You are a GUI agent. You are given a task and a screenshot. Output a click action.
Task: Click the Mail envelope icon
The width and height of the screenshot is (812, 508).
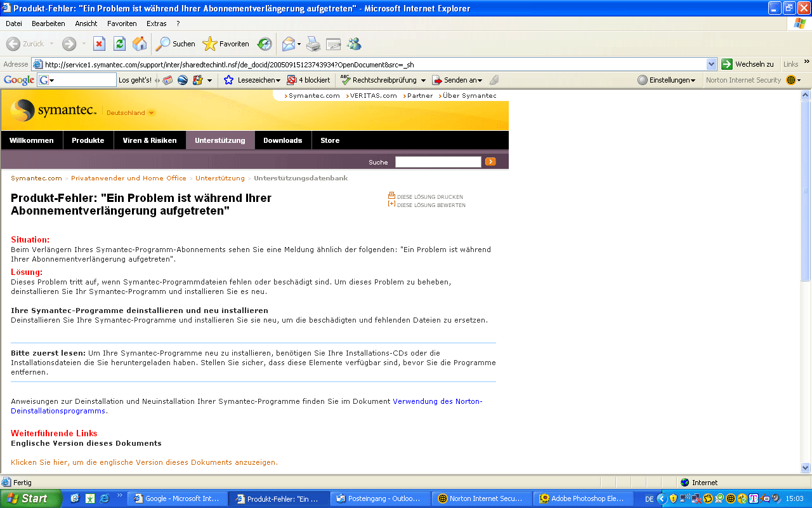[x=289, y=44]
